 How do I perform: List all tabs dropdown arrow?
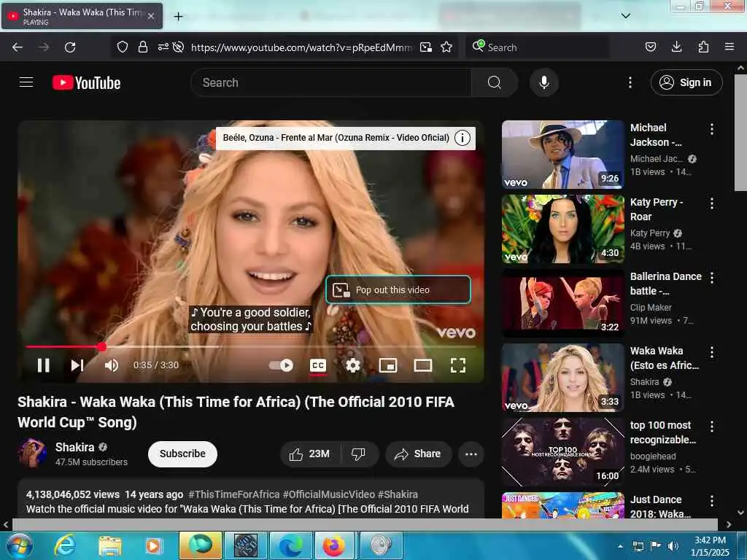click(x=626, y=16)
